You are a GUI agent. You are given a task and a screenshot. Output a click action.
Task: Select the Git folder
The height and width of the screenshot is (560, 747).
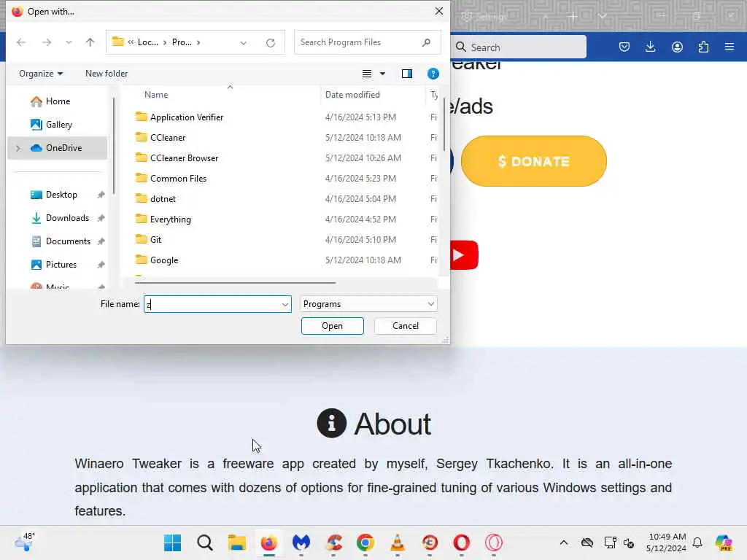155,240
